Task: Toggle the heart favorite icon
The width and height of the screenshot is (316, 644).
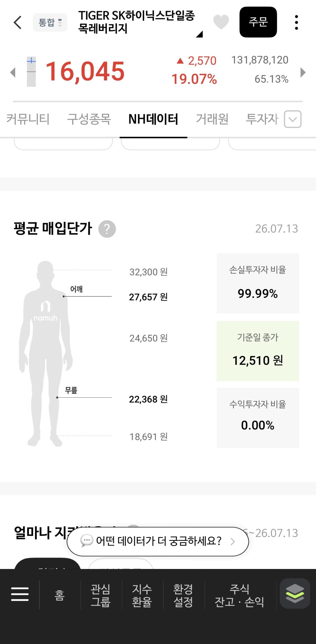Action: (221, 22)
